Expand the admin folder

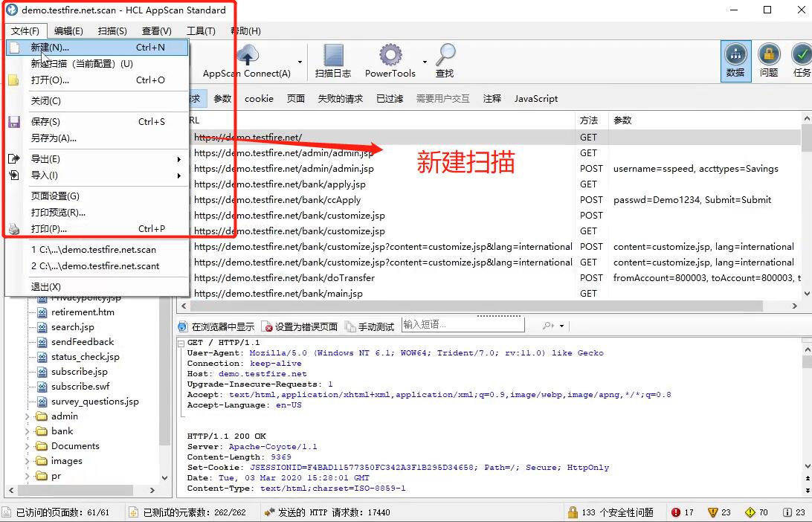[28, 416]
